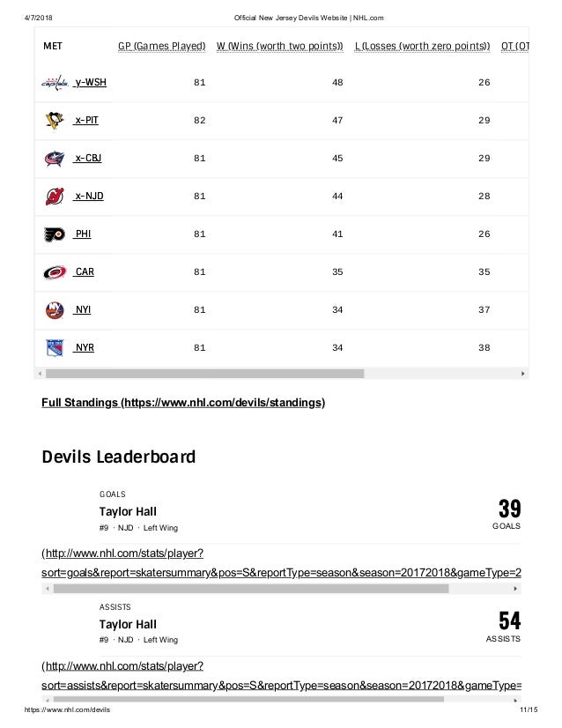This screenshot has width=562, height=728.
Task: Click the standings table right scroll arrow
Action: tap(523, 374)
